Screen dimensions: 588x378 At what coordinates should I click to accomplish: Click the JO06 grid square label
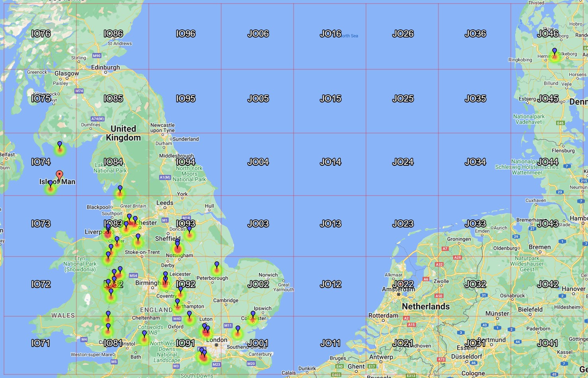(258, 34)
